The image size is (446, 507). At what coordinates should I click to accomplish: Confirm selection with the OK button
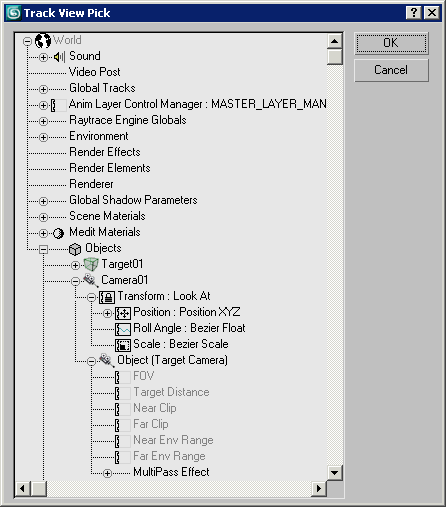391,43
